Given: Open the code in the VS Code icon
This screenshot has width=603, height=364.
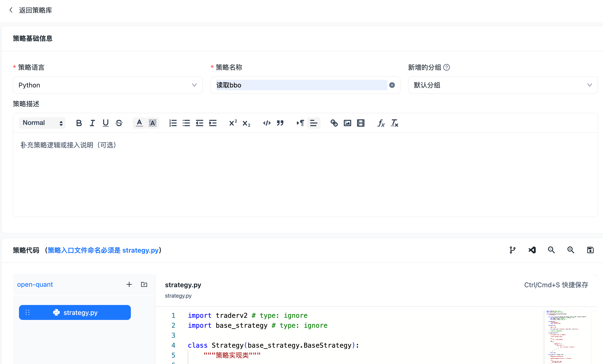Looking at the screenshot, I should pos(532,250).
